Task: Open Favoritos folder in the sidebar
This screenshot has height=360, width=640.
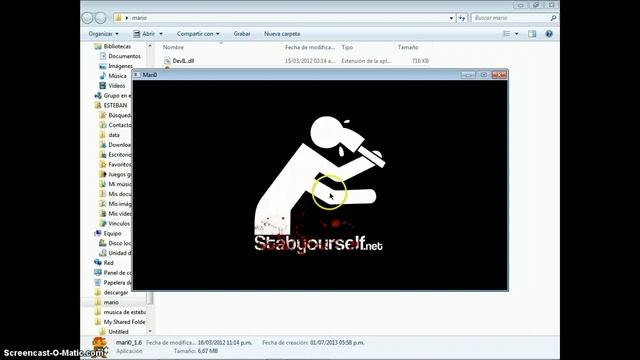Action: [120, 164]
